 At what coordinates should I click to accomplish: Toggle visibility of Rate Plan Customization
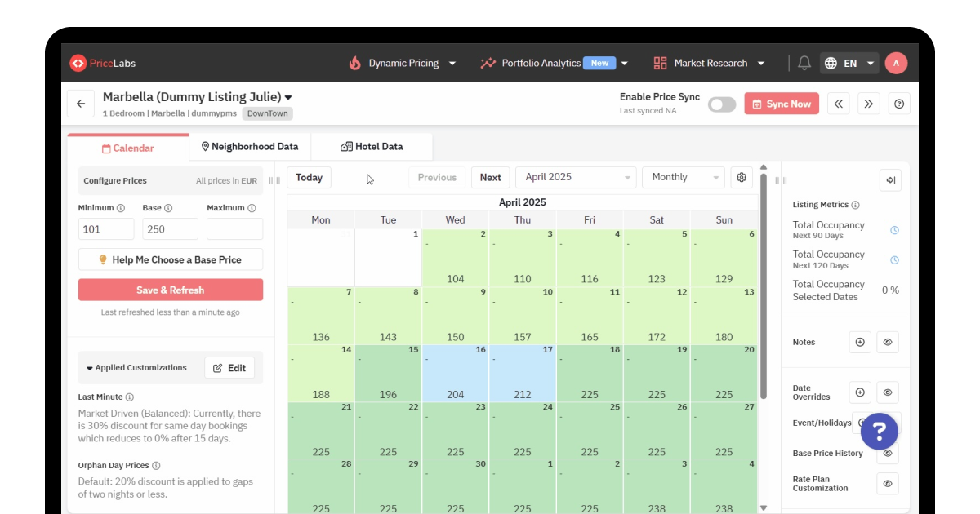coord(888,484)
